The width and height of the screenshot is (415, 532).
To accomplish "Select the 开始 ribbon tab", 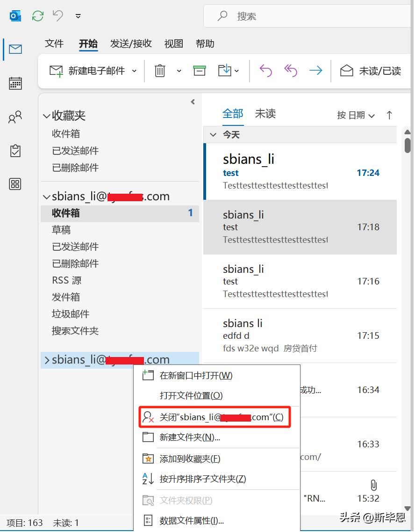I will point(88,44).
